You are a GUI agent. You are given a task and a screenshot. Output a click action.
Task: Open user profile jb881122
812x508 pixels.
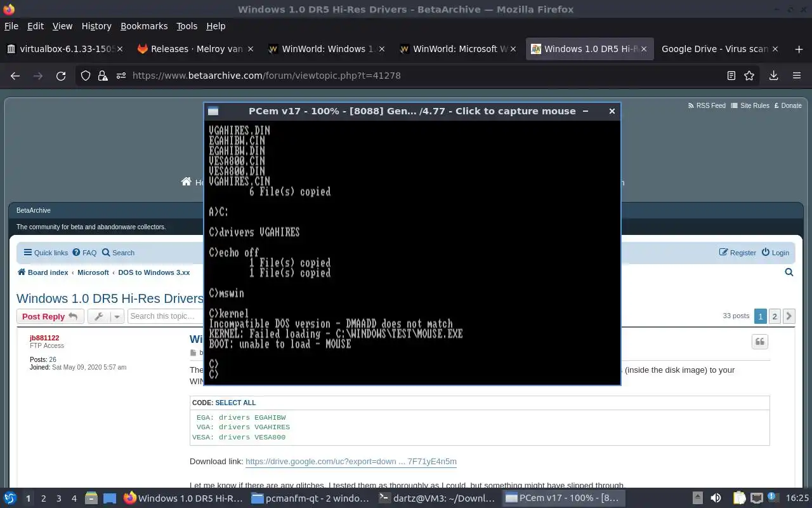(44, 338)
